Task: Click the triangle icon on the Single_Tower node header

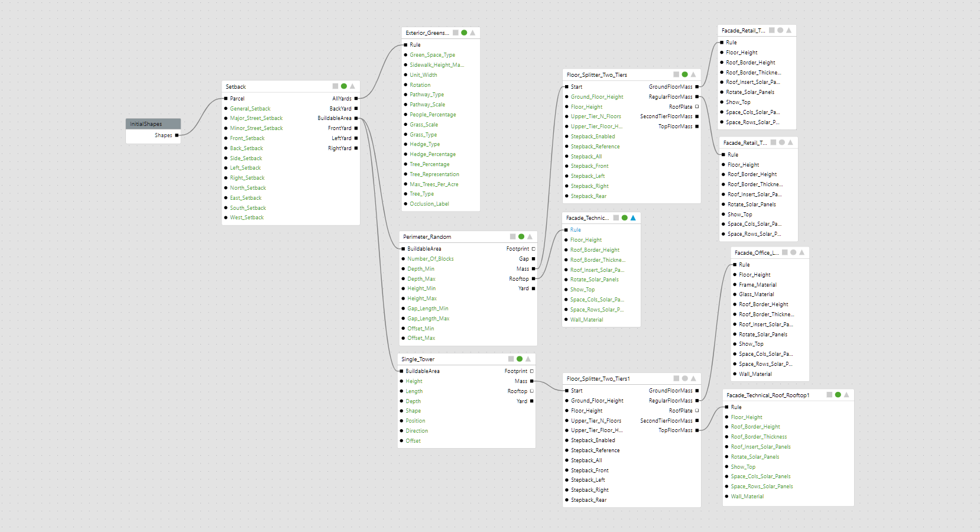Action: pos(528,359)
